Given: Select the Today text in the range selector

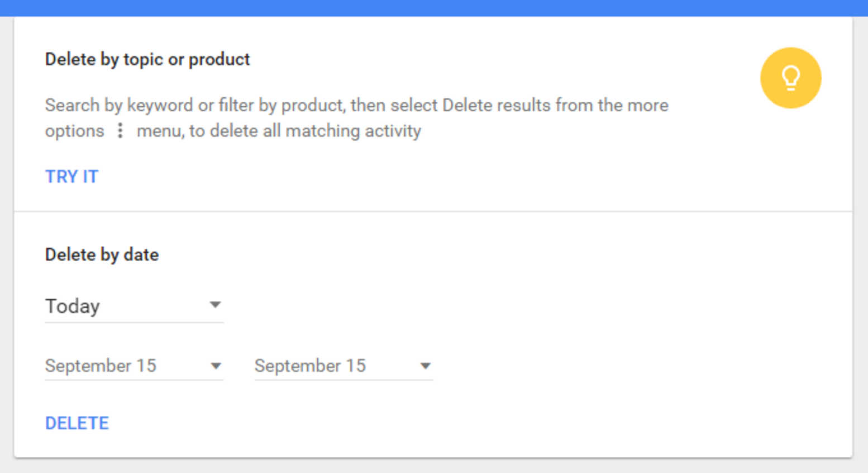Looking at the screenshot, I should tap(73, 306).
